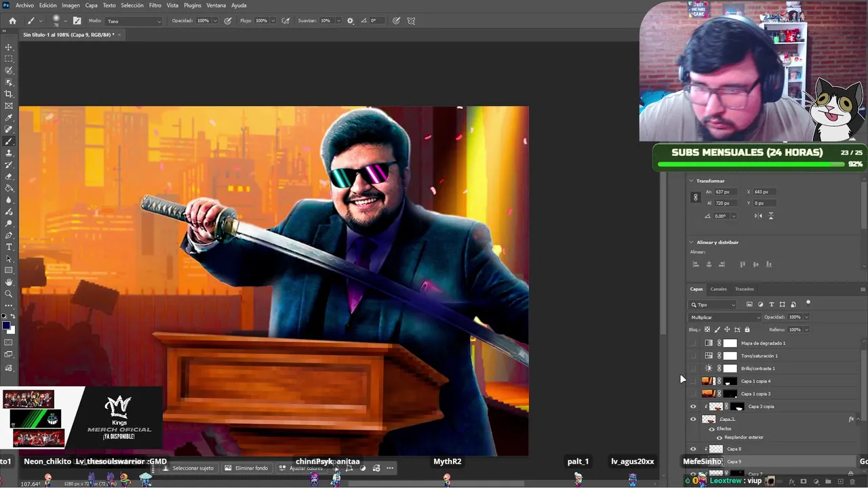Select the Type tool in left toolbar
Image resolution: width=868 pixels, height=488 pixels.
[x=9, y=247]
